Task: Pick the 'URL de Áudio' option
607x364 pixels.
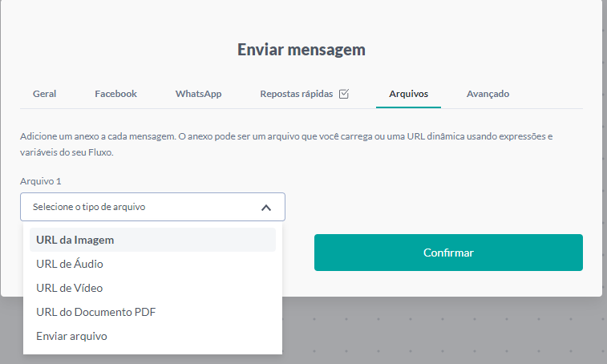Action: click(x=70, y=264)
